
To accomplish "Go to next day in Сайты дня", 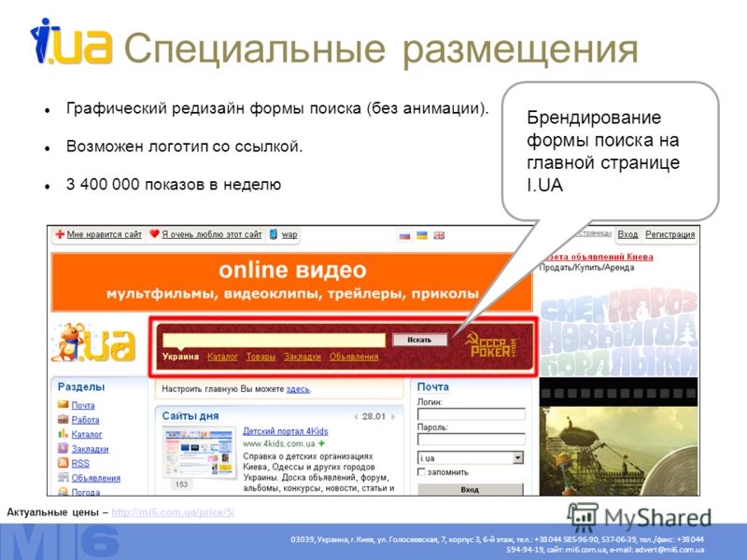I will tap(393, 416).
